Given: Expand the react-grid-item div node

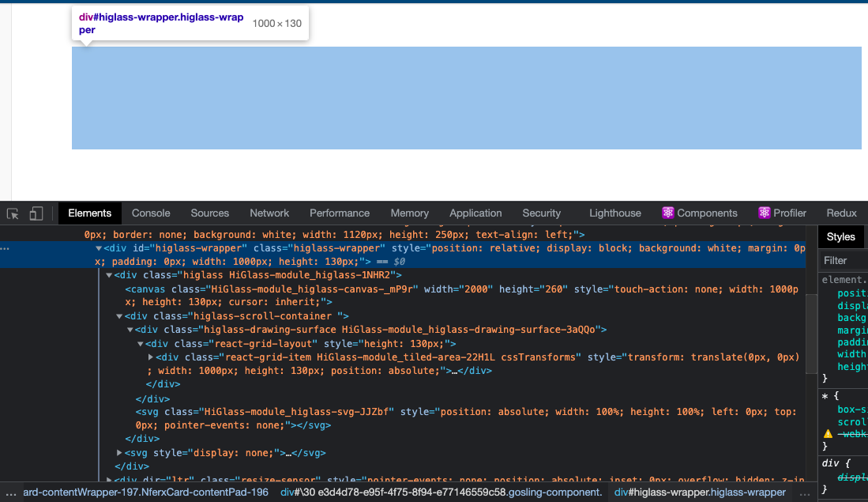Looking at the screenshot, I should 151,357.
